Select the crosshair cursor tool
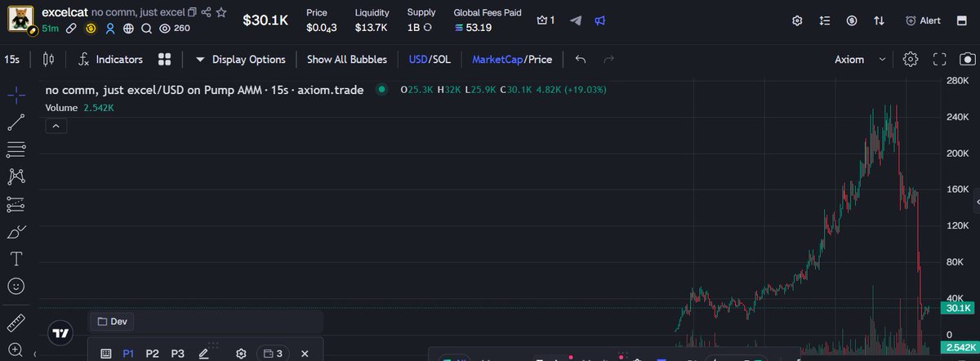 click(16, 95)
